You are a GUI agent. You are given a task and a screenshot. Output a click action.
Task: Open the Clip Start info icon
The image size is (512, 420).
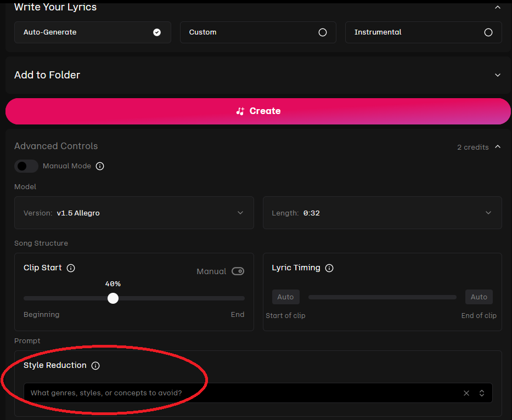click(x=71, y=268)
